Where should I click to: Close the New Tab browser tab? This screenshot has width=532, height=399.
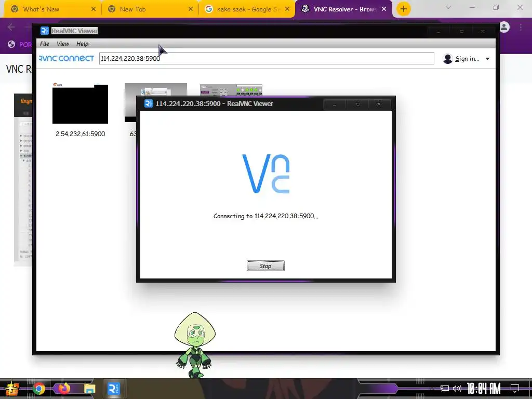point(190,9)
